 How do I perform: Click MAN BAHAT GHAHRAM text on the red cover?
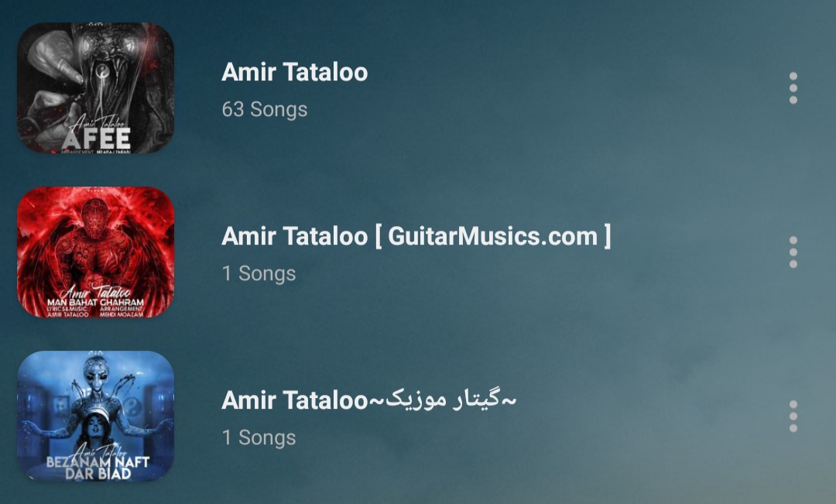point(95,302)
